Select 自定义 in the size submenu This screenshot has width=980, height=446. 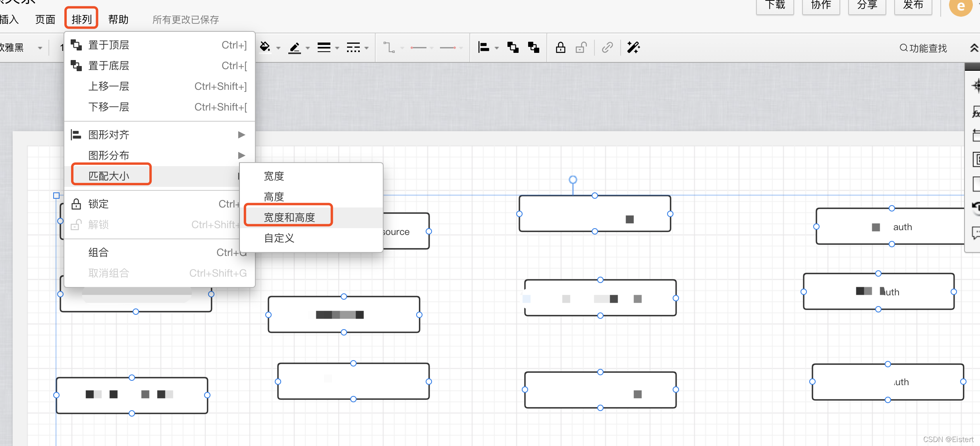pyautogui.click(x=279, y=238)
